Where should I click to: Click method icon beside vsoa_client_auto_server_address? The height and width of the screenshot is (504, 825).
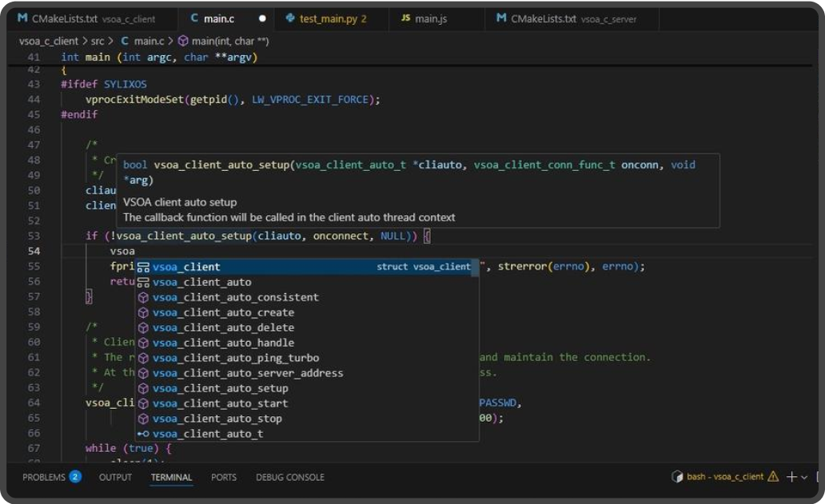[x=143, y=373]
